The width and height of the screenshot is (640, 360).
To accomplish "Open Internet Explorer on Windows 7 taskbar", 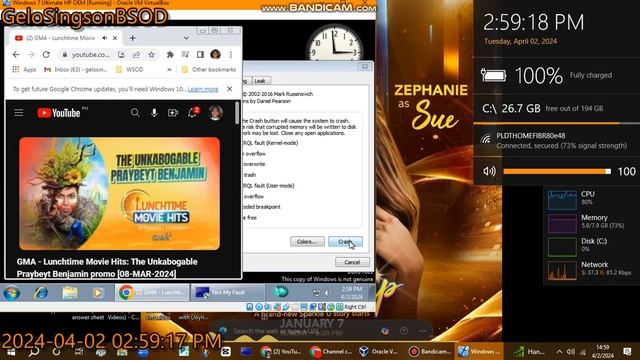I will coord(41,293).
